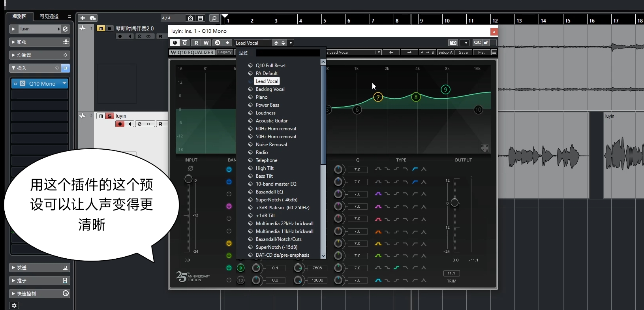The image size is (644, 310).
Task: Expand the 发送 section
Action: [13, 268]
